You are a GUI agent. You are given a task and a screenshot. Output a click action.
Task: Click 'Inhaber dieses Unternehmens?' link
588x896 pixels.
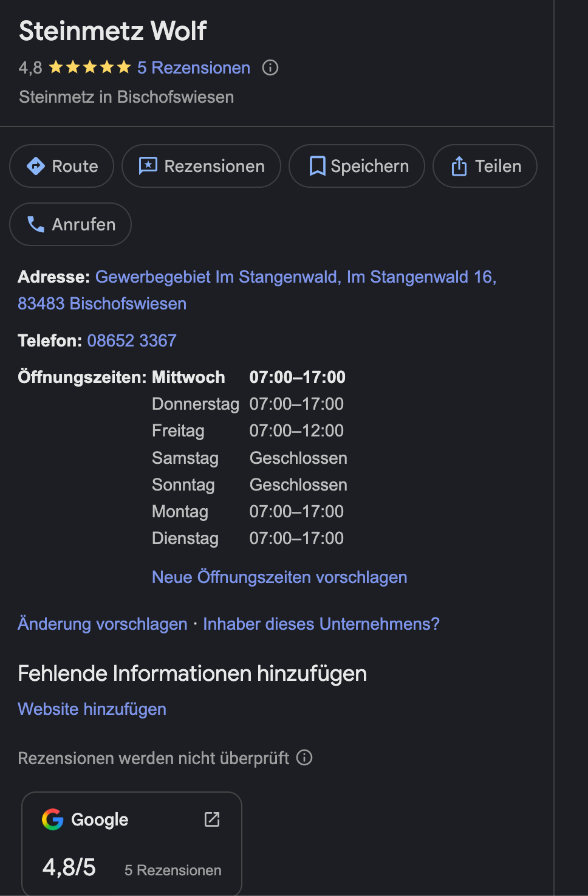(321, 624)
